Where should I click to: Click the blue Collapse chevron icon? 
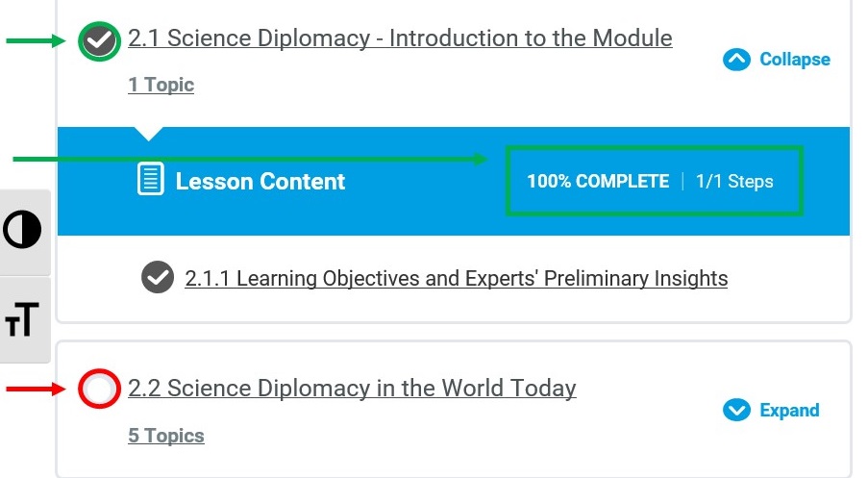pyautogui.click(x=736, y=60)
